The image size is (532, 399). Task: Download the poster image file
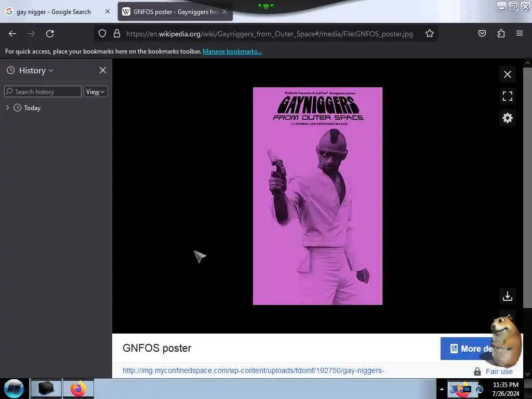point(507,296)
